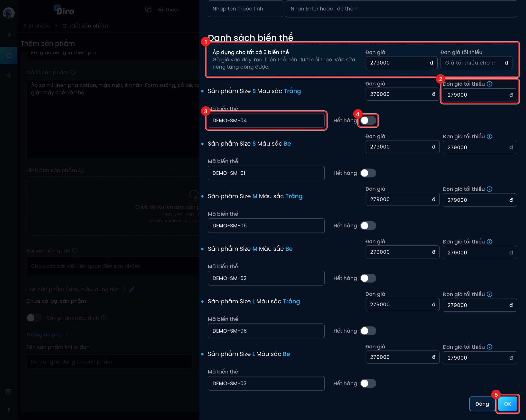Click the pencil edit icon for Loại sản phẩm
The image size is (526, 420).
[x=132, y=289]
